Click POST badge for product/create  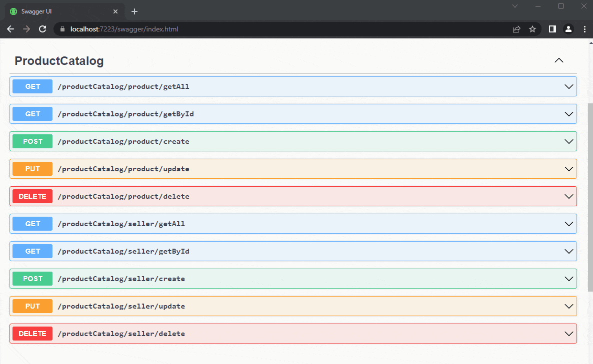pos(32,142)
